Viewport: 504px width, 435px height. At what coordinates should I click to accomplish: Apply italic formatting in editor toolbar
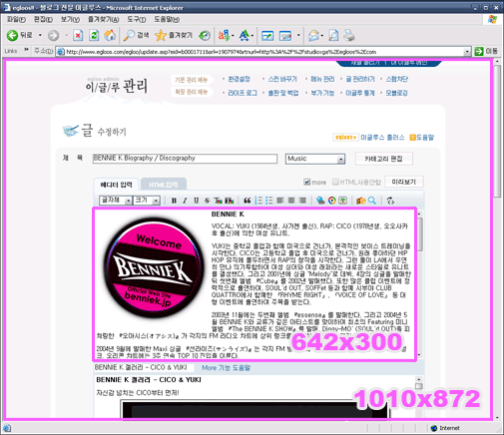tap(185, 201)
